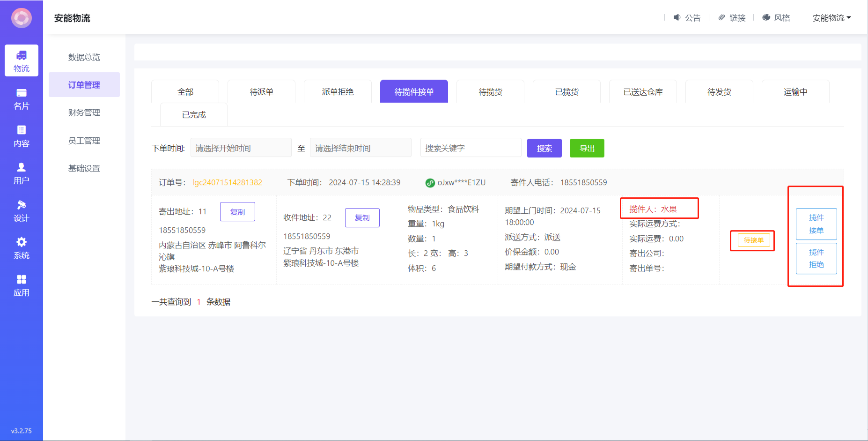The width and height of the screenshot is (868, 441).
Task: Click the system (系统) gear icon
Action: point(22,242)
